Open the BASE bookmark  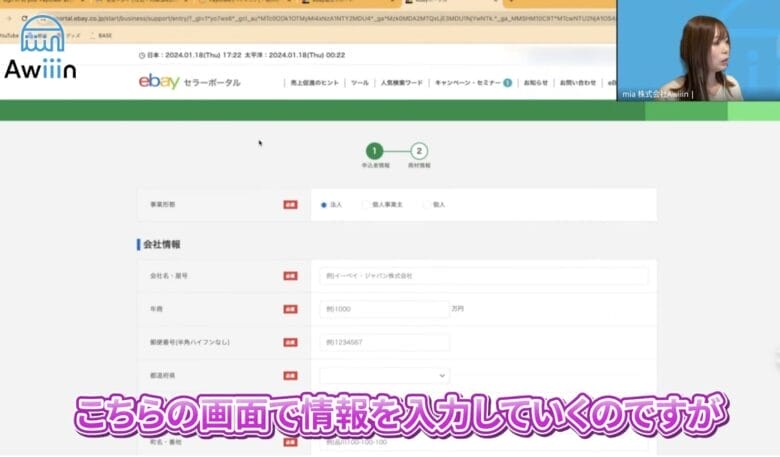click(101, 36)
